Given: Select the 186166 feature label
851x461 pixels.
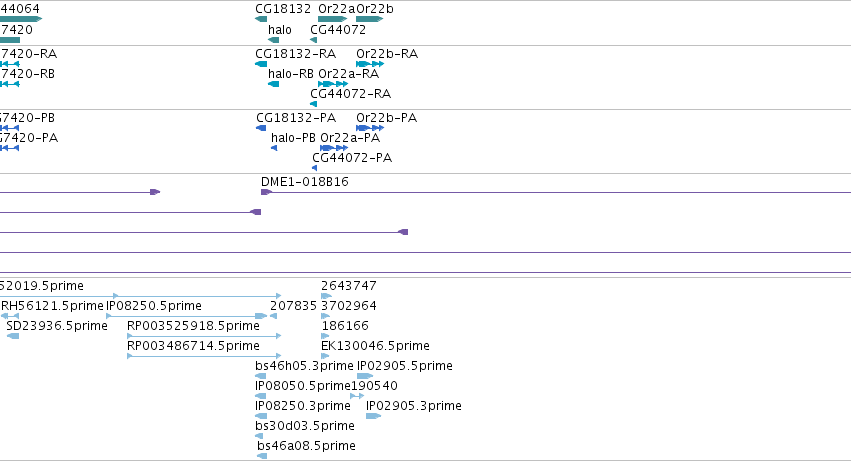Looking at the screenshot, I should click(345, 326).
